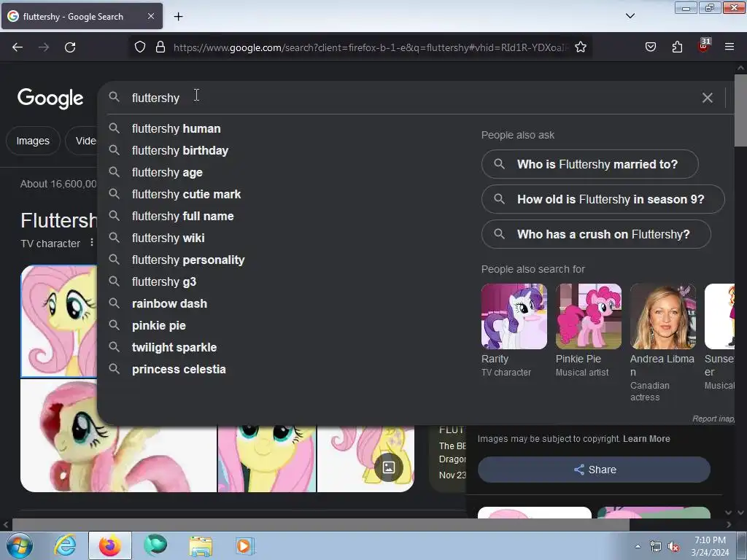Launch Internet Explorer from the taskbar
Screen dimensions: 747x560
65,545
